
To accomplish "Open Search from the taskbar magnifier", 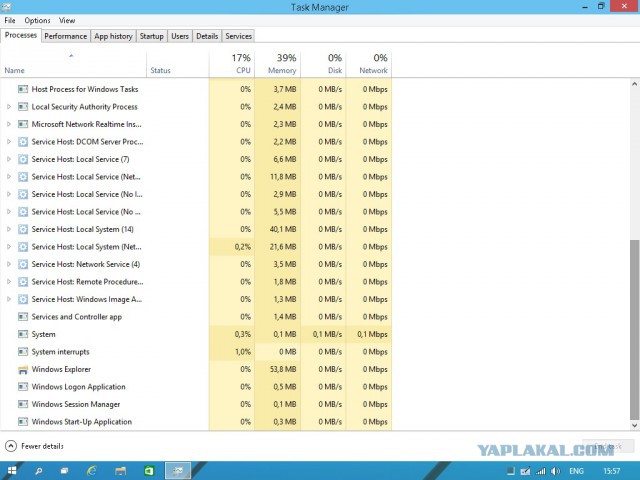I will pyautogui.click(x=39, y=471).
